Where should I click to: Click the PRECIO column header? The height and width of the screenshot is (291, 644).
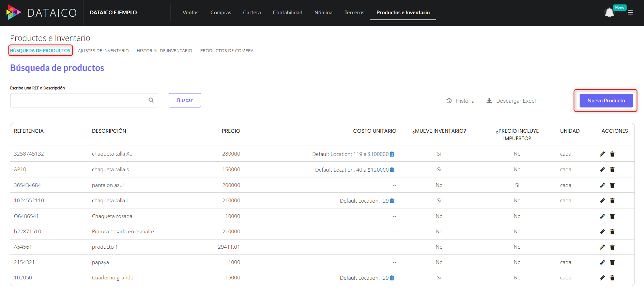tap(231, 131)
